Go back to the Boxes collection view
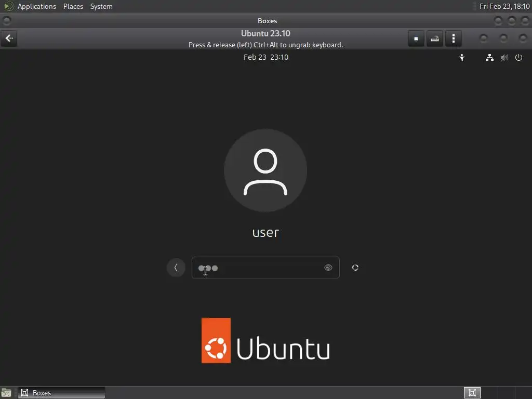532x399 pixels. [x=9, y=38]
